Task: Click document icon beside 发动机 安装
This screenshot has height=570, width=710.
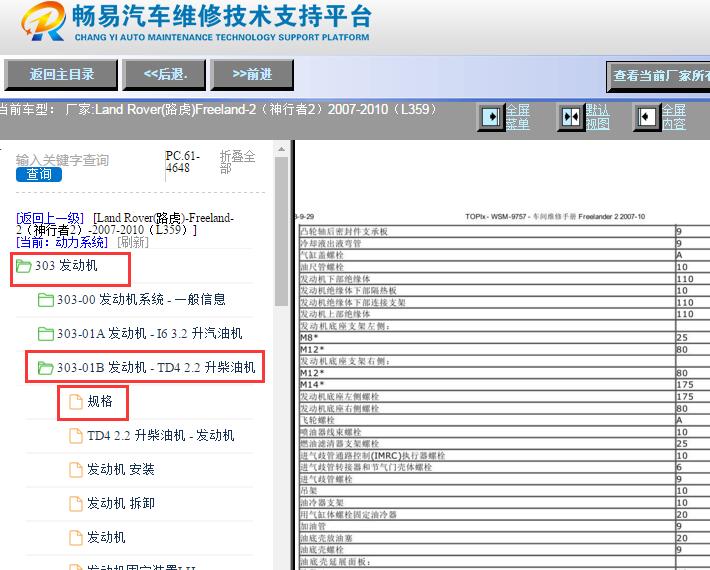Action: (x=76, y=469)
